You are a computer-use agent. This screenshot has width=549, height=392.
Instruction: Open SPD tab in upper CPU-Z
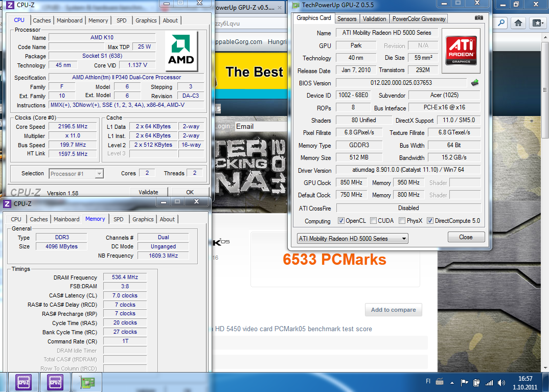pyautogui.click(x=122, y=20)
